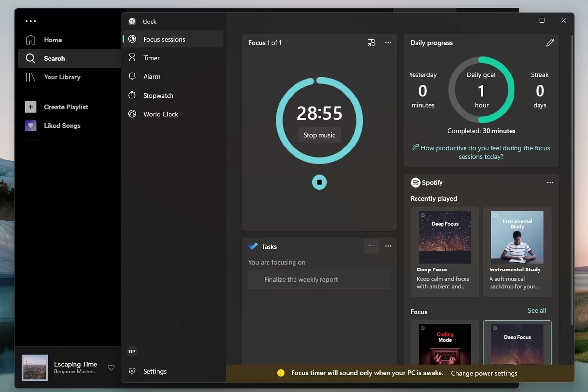Add a new task using the plus icon
Viewport: 588px width, 392px height.
coord(371,246)
